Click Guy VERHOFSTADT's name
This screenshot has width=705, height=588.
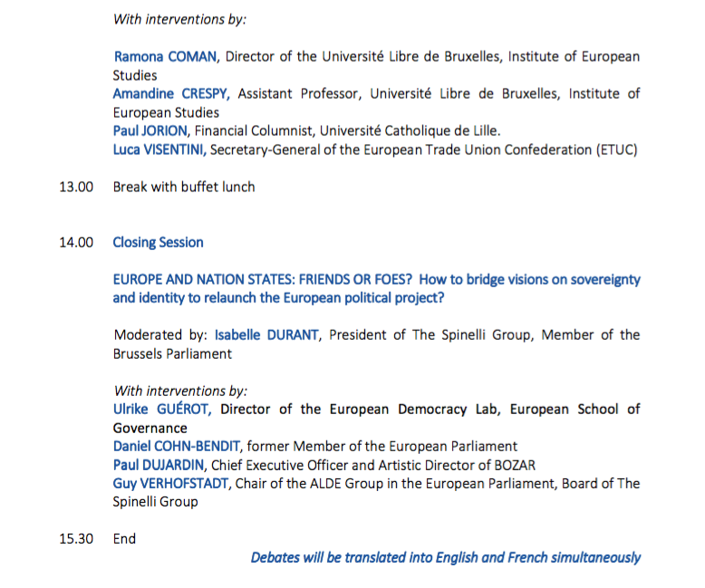point(171,483)
